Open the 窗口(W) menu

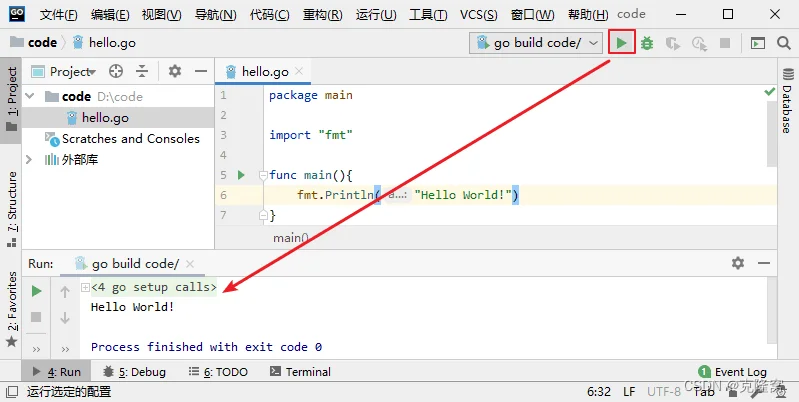[532, 15]
